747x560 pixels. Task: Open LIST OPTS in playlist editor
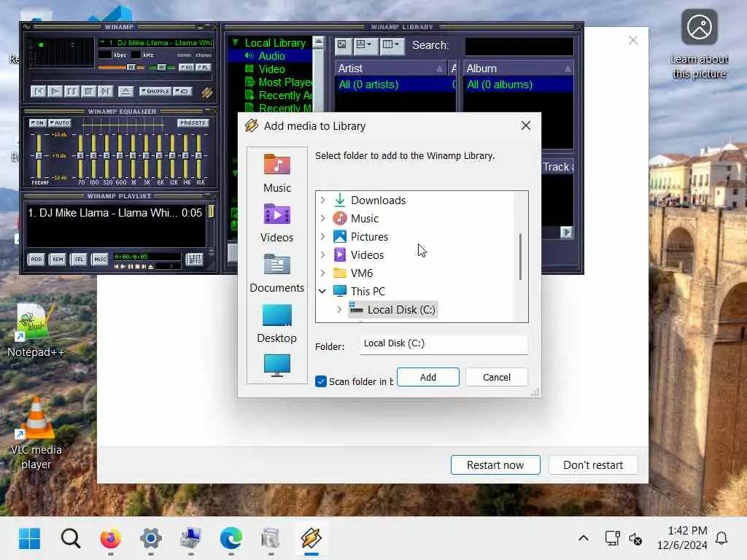pos(194,259)
